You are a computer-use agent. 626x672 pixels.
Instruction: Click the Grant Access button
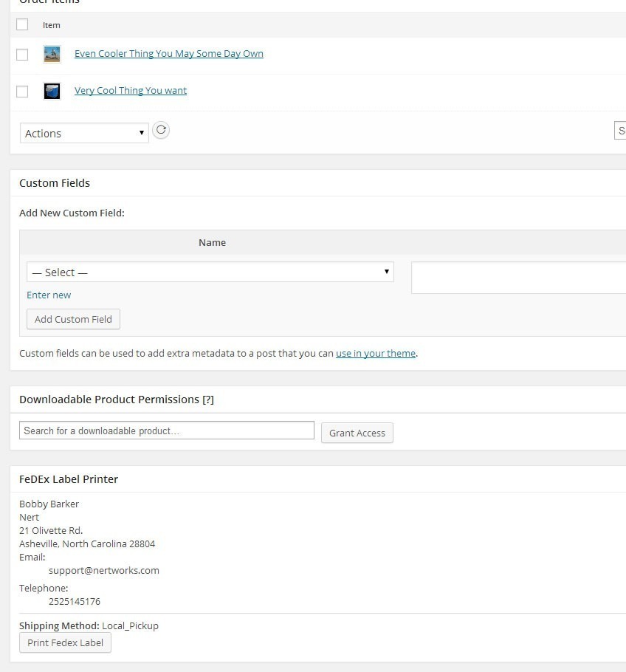click(x=357, y=433)
